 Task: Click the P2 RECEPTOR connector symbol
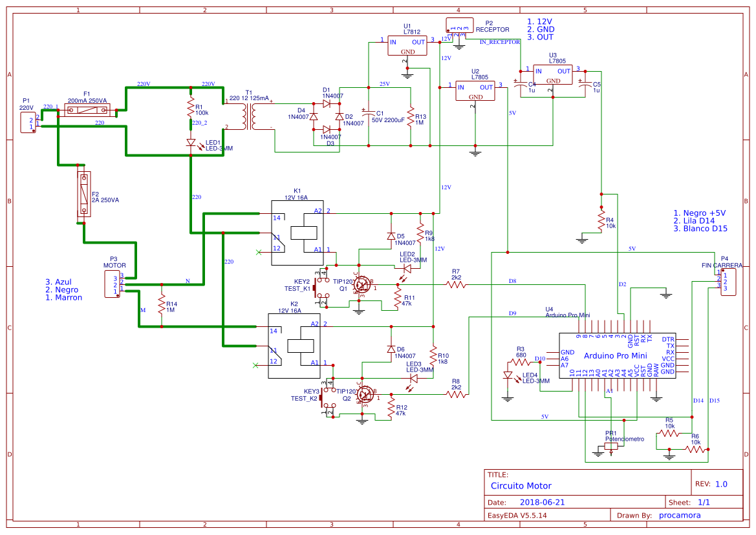(459, 25)
